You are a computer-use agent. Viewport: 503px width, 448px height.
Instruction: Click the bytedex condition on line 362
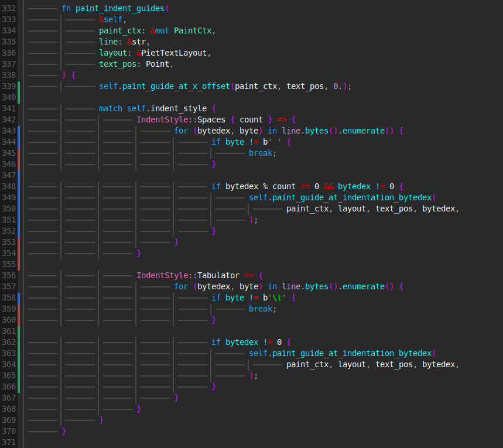242,342
